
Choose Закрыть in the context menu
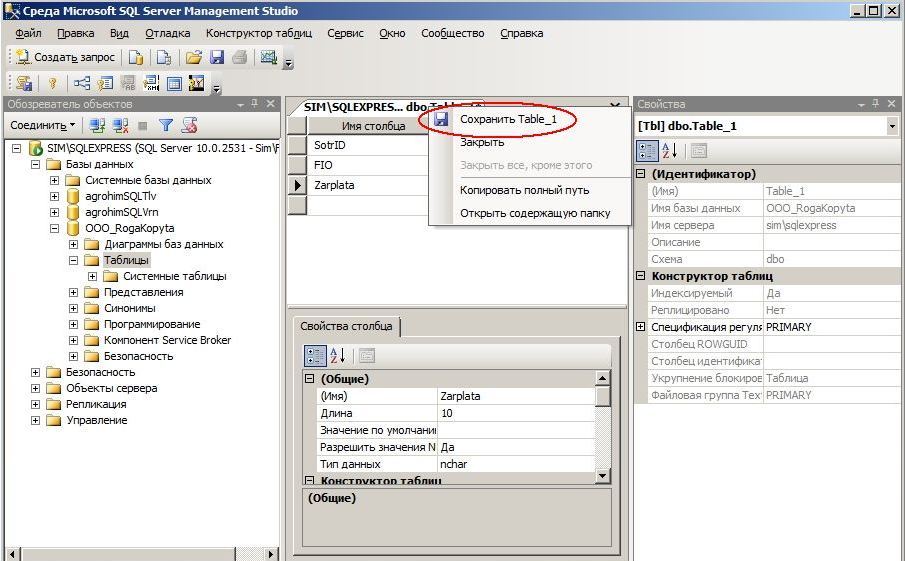point(530,142)
